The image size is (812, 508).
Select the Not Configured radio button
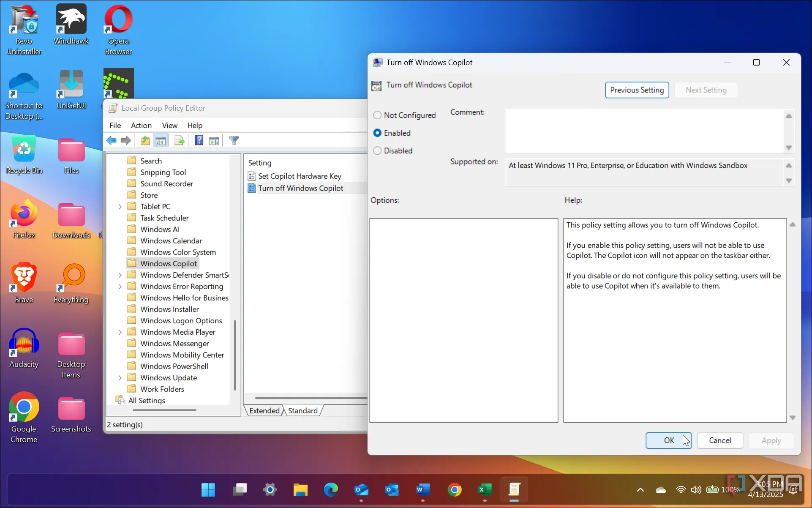tap(377, 115)
